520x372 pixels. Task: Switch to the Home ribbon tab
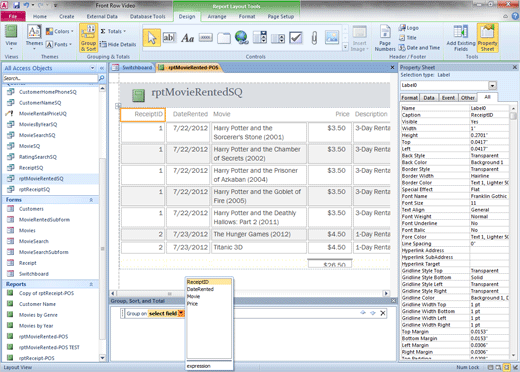tap(40, 16)
